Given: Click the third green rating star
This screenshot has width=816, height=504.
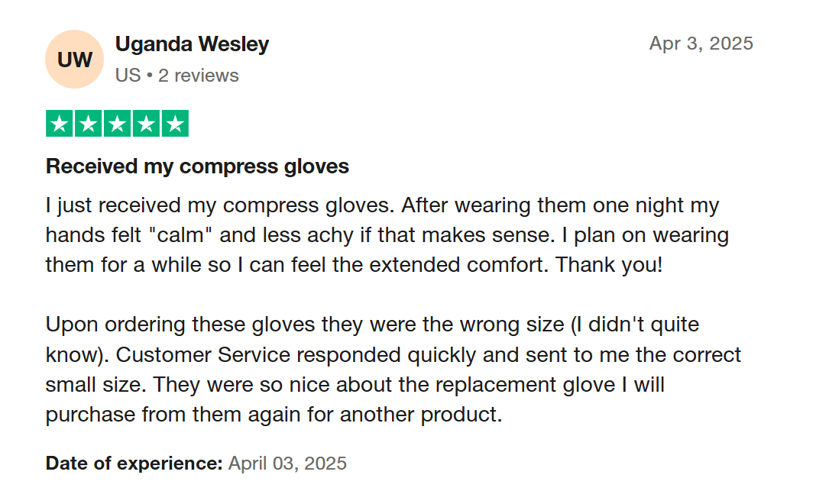Looking at the screenshot, I should 117,124.
